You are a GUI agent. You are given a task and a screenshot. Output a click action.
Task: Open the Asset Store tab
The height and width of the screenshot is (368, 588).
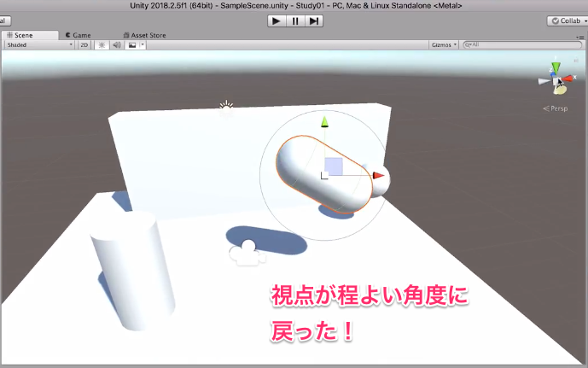point(145,35)
